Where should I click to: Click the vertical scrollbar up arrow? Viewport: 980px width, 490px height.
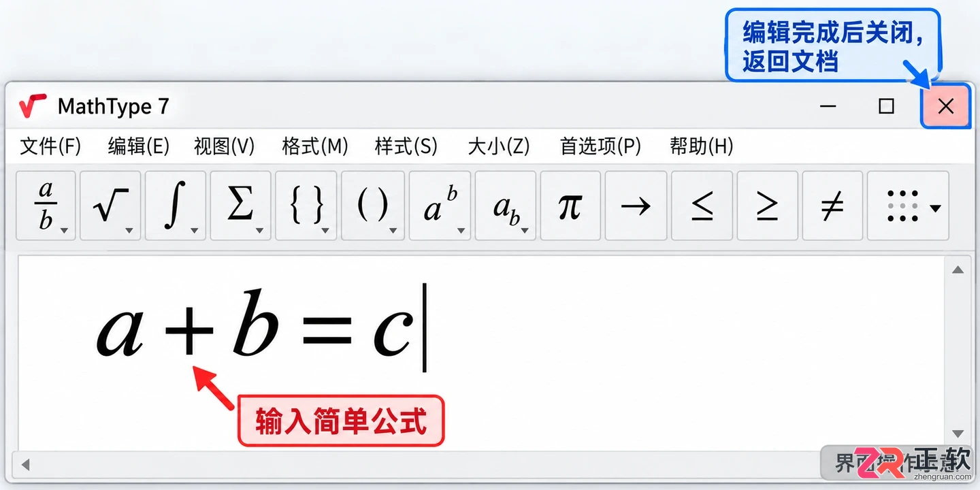[958, 270]
